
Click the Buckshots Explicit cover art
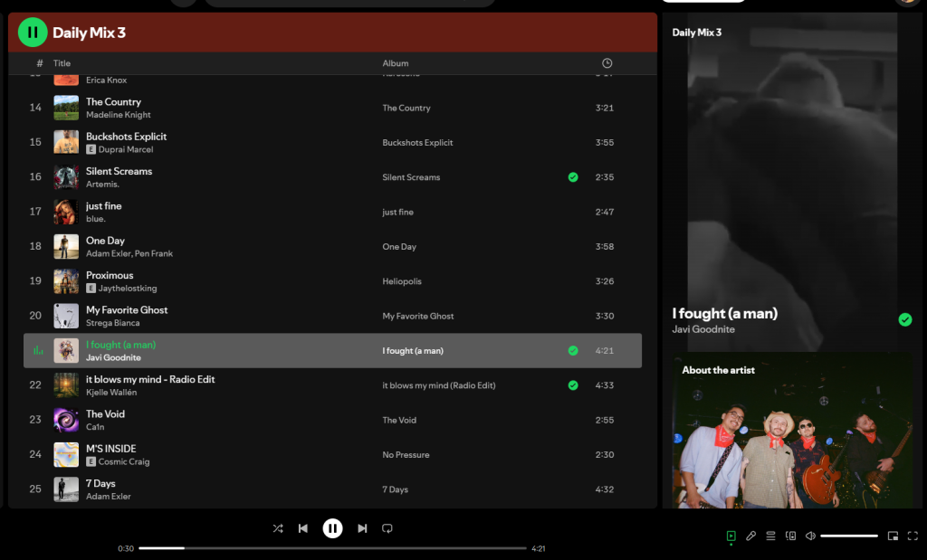click(66, 142)
